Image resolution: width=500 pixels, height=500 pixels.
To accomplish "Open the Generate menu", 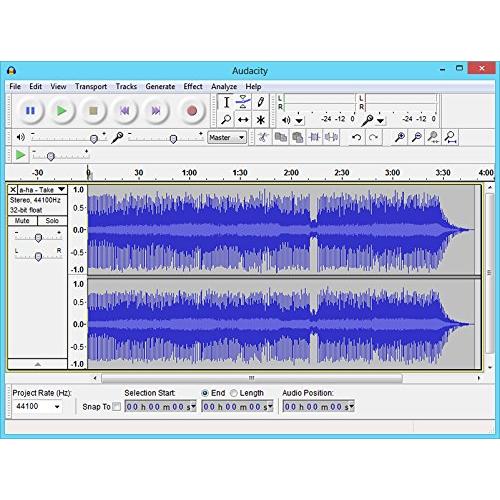I will point(160,86).
